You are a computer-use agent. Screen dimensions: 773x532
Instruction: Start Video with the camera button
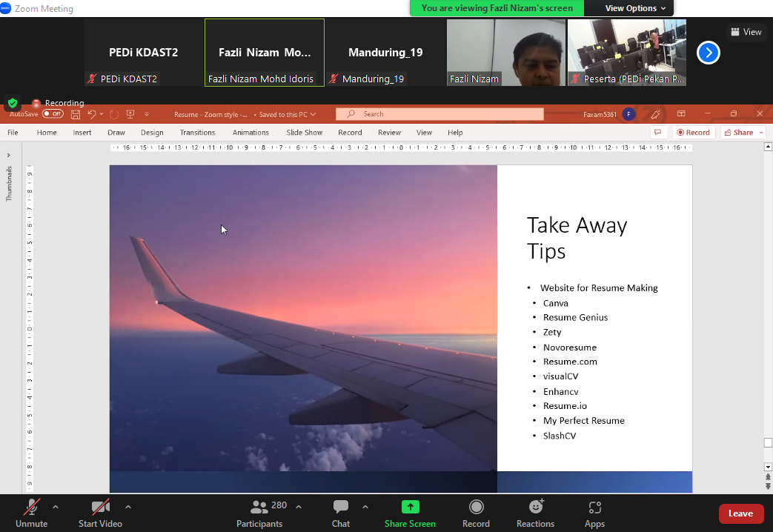coord(100,508)
